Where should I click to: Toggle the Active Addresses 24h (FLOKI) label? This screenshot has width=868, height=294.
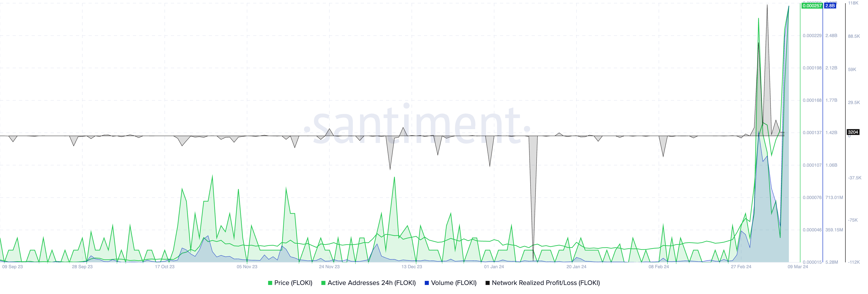click(371, 283)
